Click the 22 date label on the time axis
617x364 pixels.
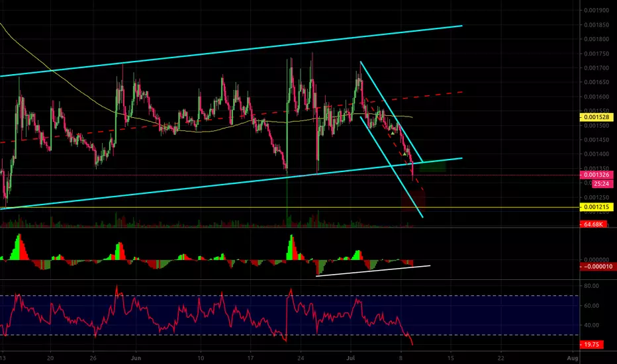point(500,358)
